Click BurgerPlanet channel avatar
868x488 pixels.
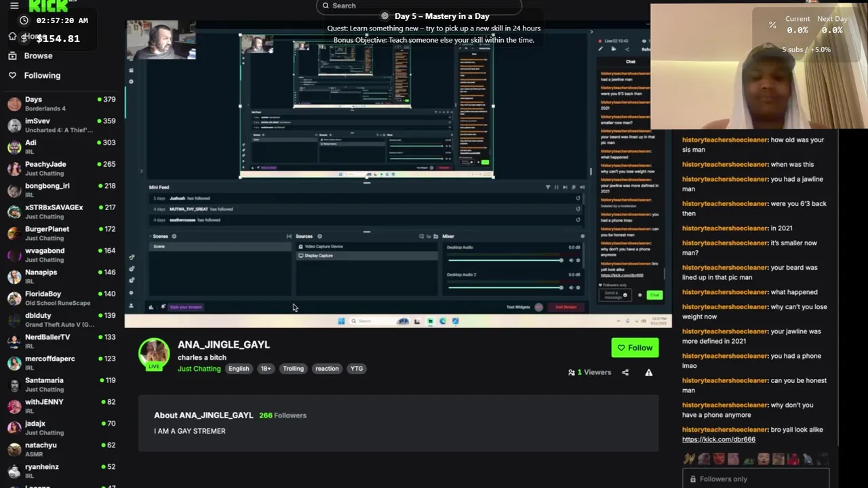(x=14, y=234)
